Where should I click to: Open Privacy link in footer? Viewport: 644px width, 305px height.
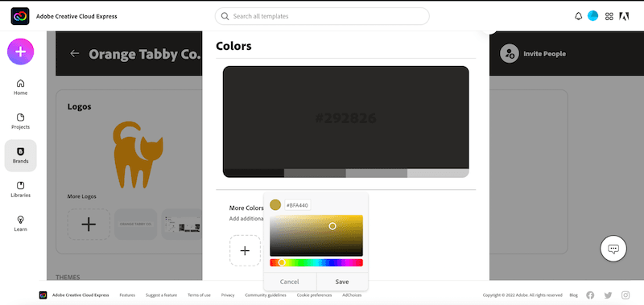tap(228, 295)
